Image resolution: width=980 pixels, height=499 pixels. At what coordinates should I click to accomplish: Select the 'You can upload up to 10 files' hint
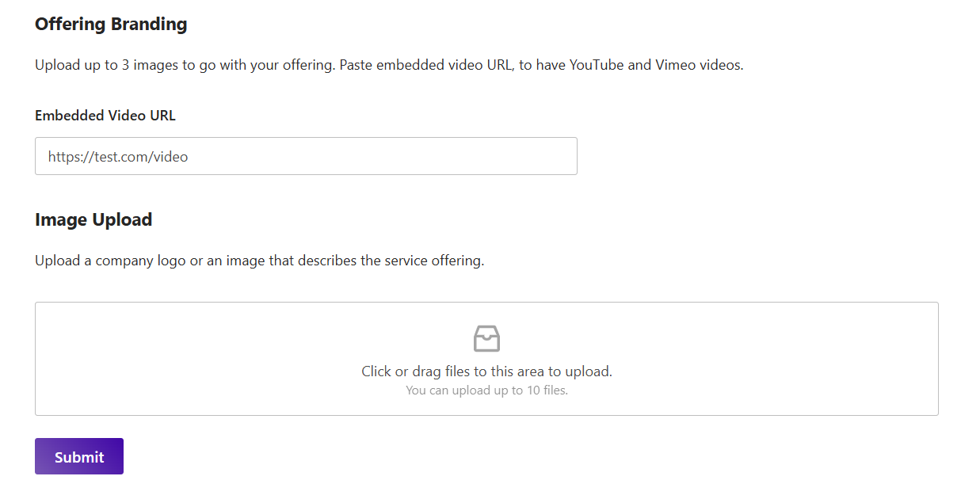(486, 390)
